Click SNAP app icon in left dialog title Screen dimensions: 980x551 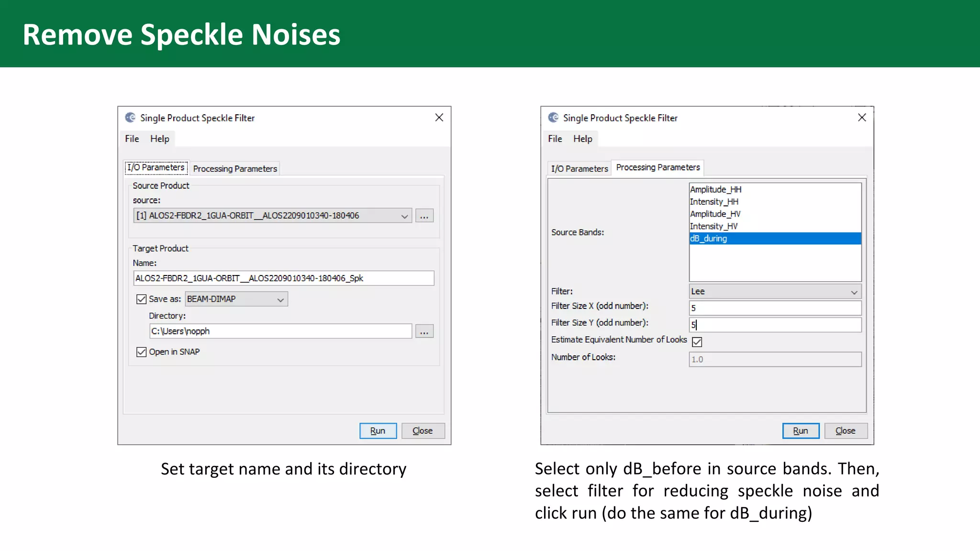pos(130,118)
